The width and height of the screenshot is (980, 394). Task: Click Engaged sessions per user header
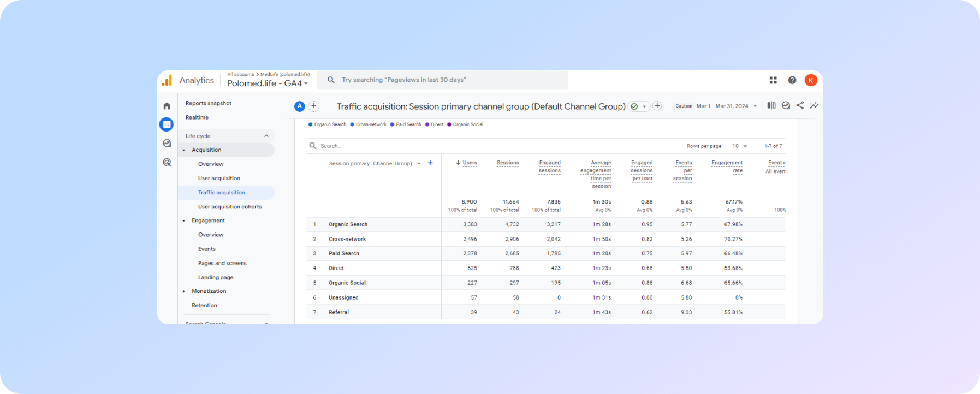[x=642, y=170]
